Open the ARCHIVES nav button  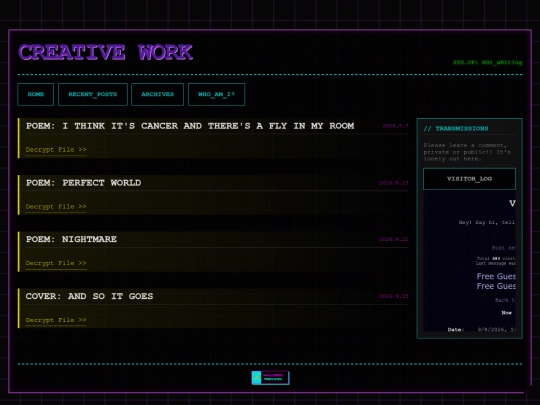pyautogui.click(x=157, y=94)
